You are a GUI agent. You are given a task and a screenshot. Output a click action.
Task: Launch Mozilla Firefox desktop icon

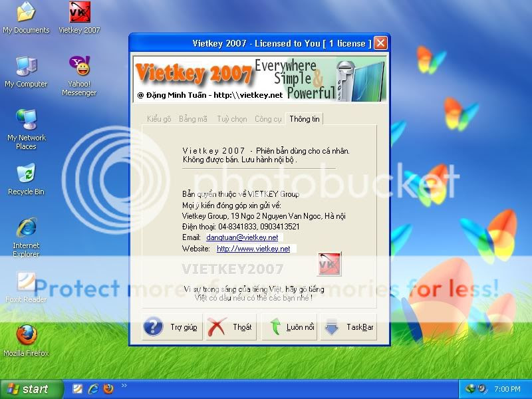pos(26,340)
